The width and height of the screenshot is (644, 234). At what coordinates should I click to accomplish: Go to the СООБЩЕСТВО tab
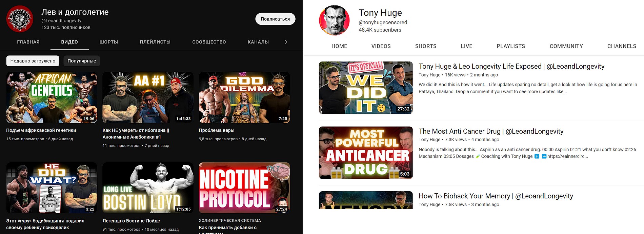pos(209,42)
